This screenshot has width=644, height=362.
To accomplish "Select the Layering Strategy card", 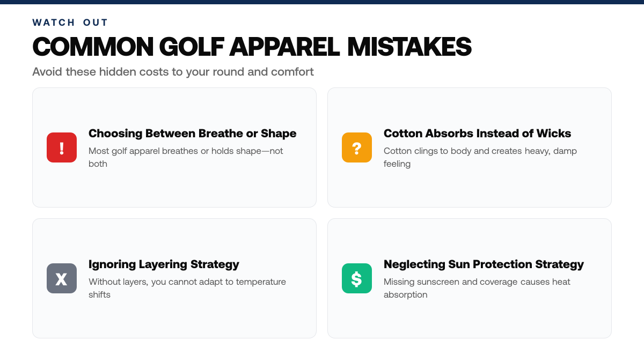I will point(174,278).
